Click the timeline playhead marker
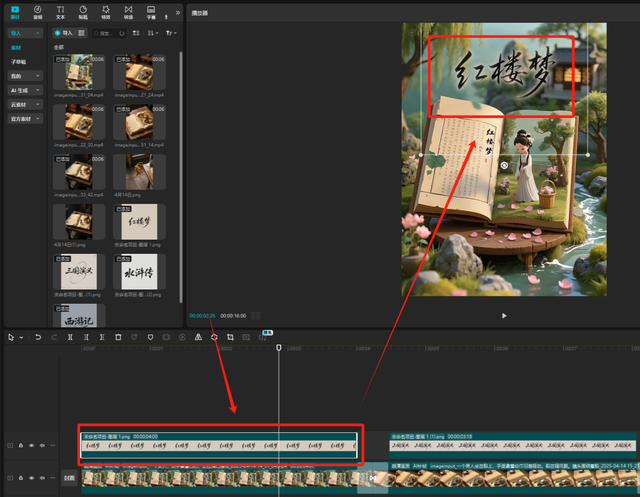Image resolution: width=640 pixels, height=497 pixels. [x=279, y=347]
